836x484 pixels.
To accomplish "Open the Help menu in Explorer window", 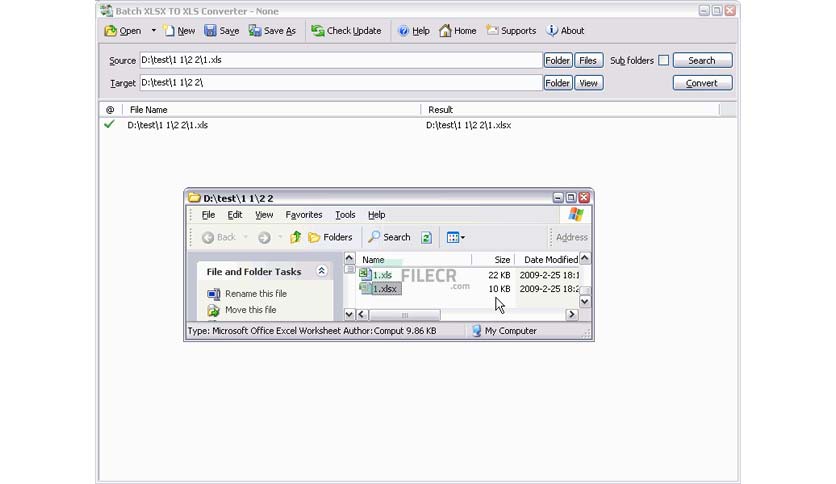I will pos(376,215).
